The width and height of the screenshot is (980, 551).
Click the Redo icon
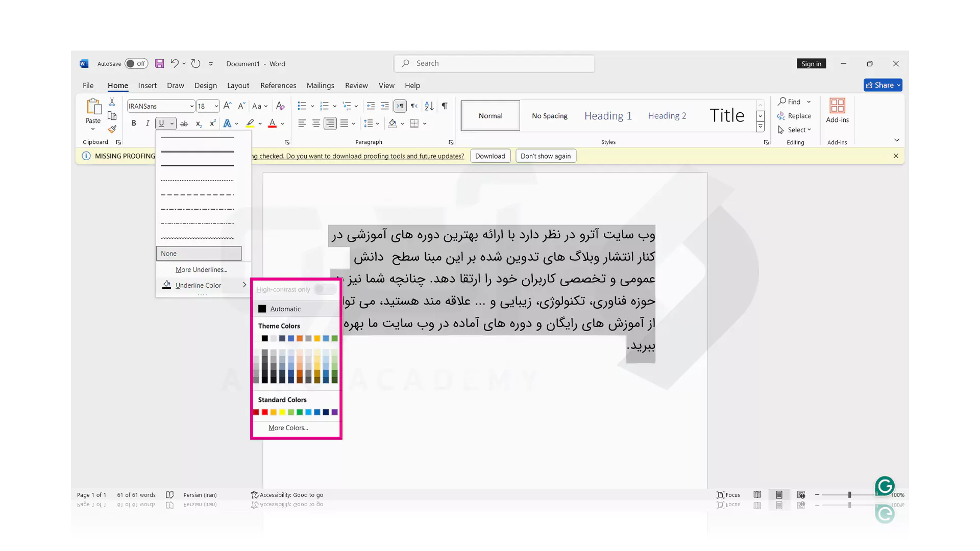[195, 63]
